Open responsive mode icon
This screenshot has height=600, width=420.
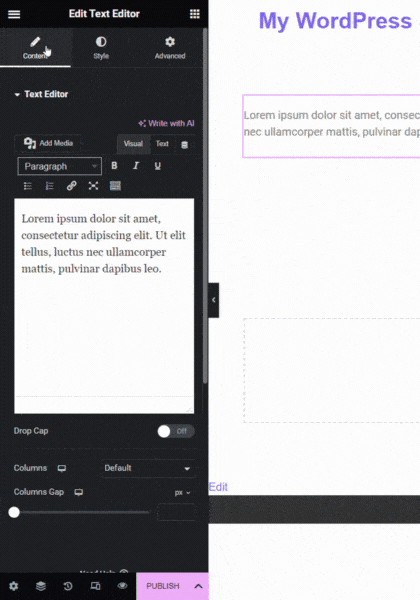coord(95,586)
